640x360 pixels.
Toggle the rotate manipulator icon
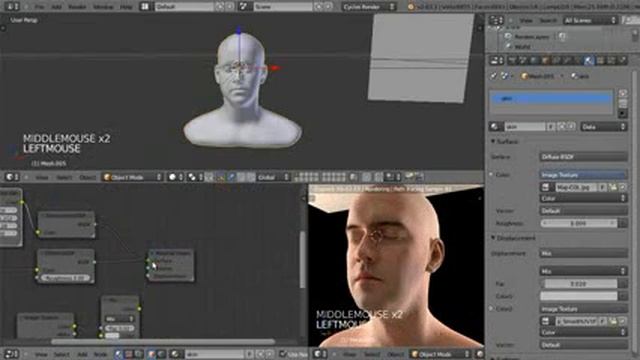(x=241, y=177)
